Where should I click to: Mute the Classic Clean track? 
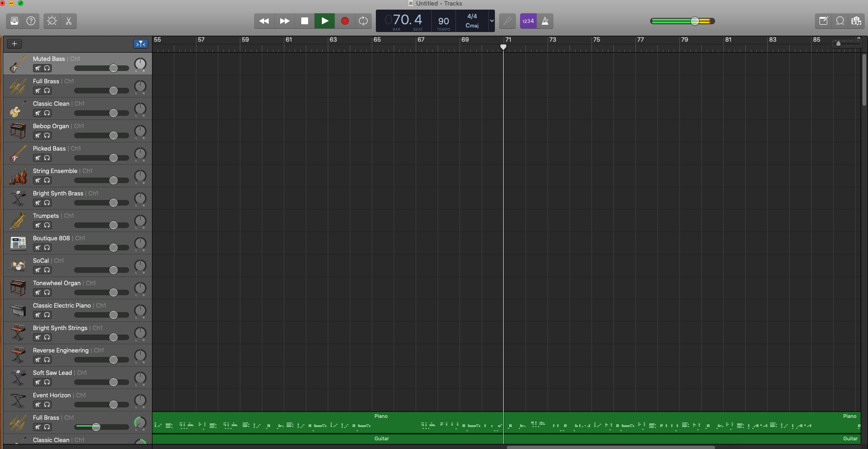tap(38, 113)
